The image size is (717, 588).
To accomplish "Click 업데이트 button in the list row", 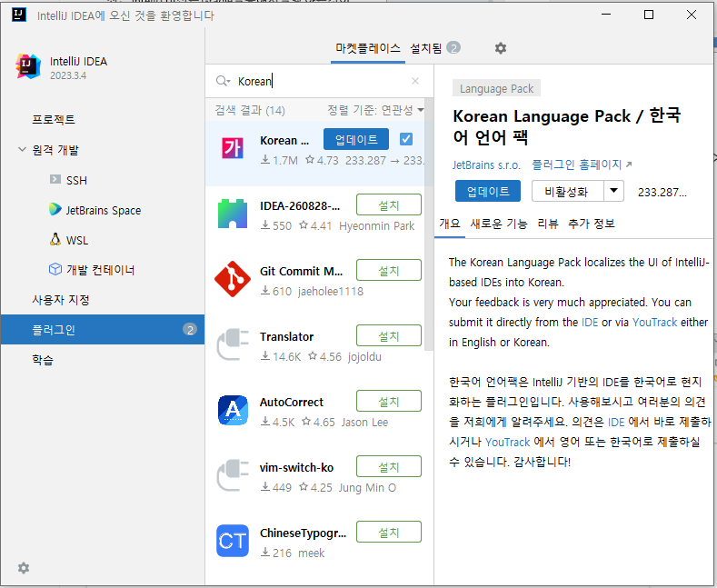I will click(355, 139).
